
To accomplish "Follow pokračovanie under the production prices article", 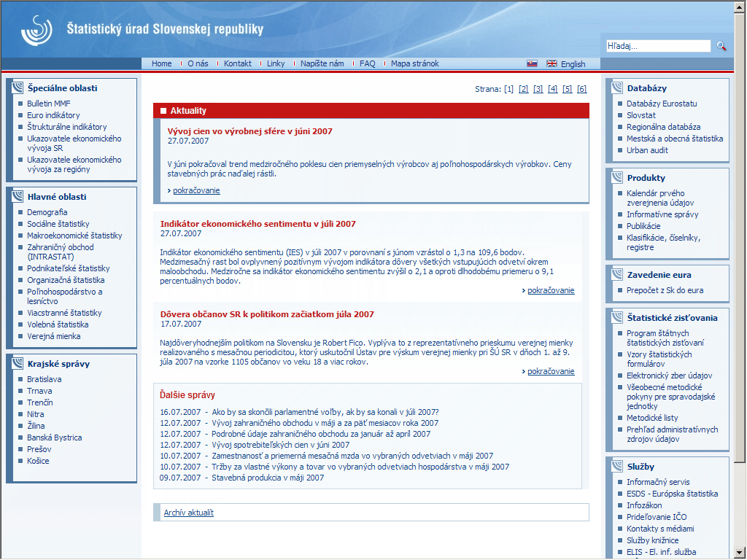I will tap(196, 190).
